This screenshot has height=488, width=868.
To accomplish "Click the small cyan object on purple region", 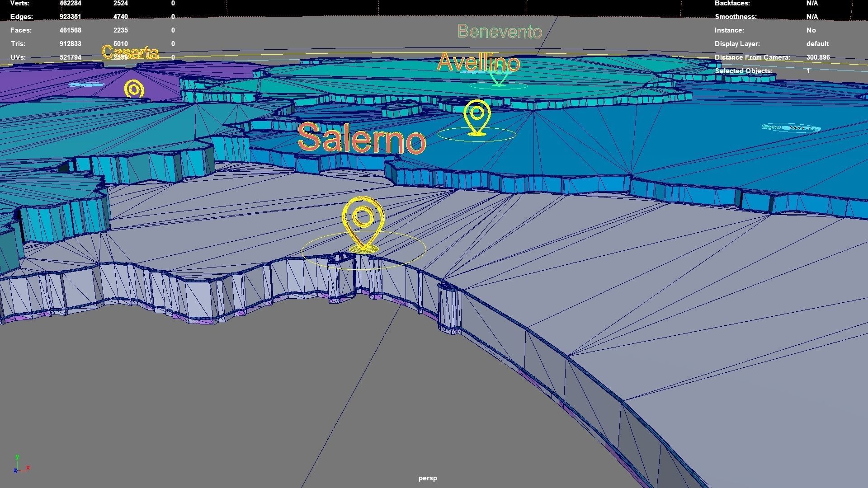I will (x=86, y=84).
